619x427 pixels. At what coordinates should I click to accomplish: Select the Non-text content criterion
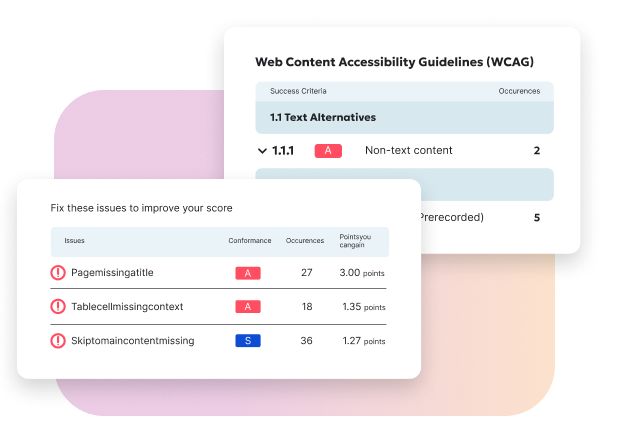pyautogui.click(x=408, y=151)
